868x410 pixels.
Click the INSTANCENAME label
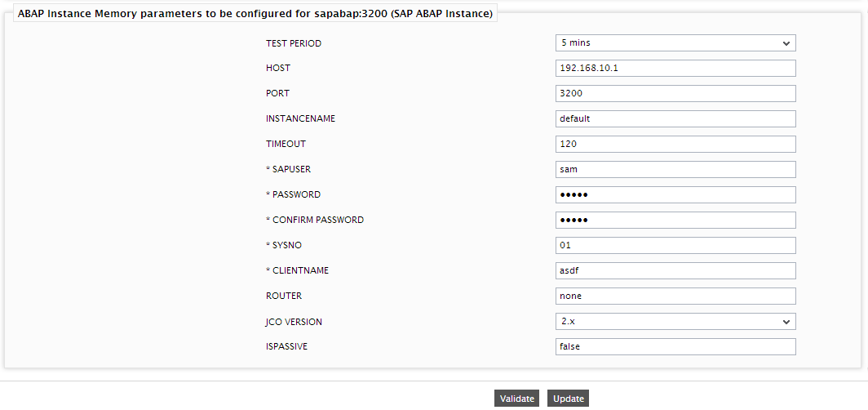pyautogui.click(x=300, y=118)
